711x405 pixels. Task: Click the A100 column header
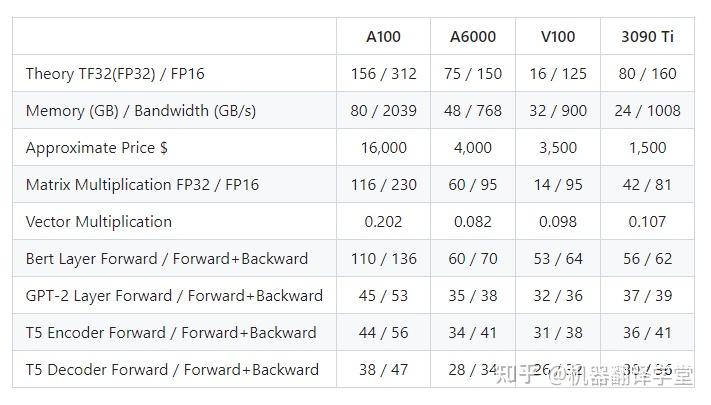pyautogui.click(x=383, y=37)
